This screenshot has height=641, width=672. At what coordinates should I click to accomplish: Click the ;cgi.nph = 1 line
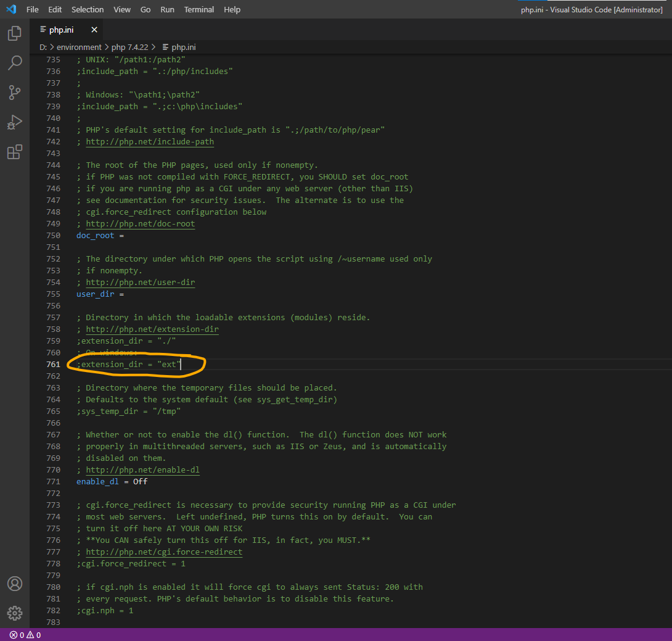tap(105, 611)
